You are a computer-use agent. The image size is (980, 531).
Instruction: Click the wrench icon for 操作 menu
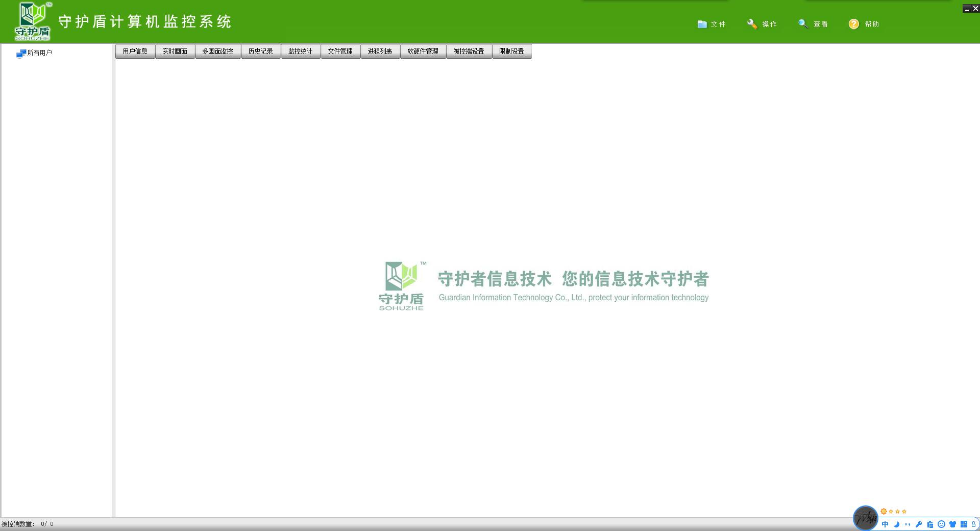coord(752,24)
